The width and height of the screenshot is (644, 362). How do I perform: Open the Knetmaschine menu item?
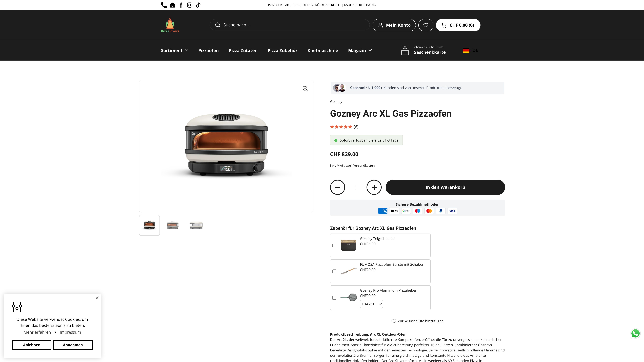click(323, 50)
